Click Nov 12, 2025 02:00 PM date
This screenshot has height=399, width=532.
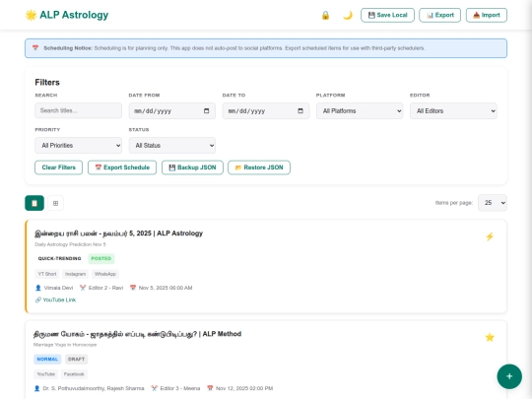point(244,388)
